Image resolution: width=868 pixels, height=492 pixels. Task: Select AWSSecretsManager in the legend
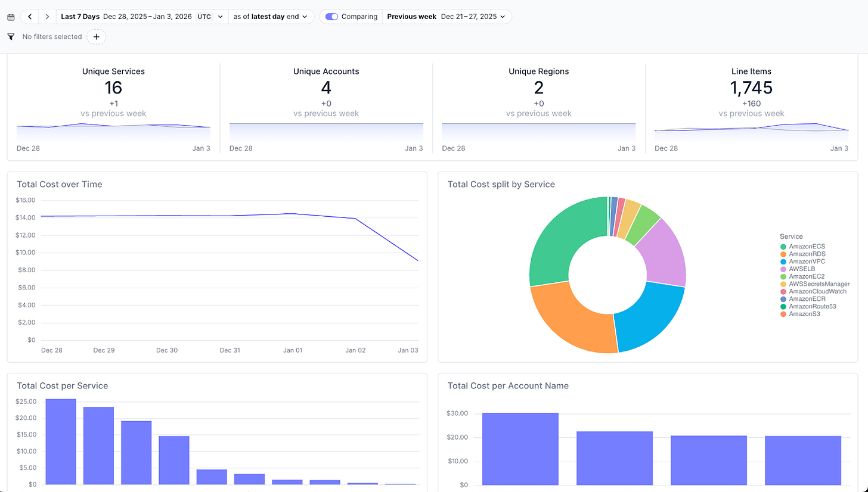(x=814, y=284)
